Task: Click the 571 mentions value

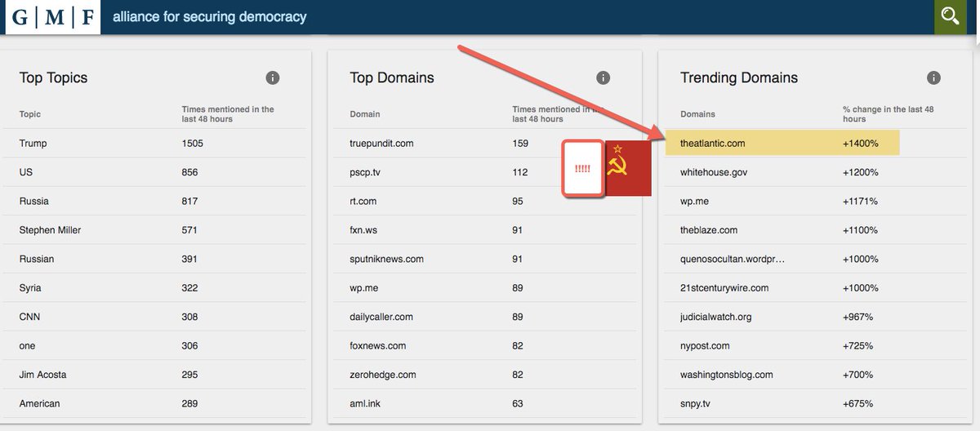Action: click(x=189, y=230)
